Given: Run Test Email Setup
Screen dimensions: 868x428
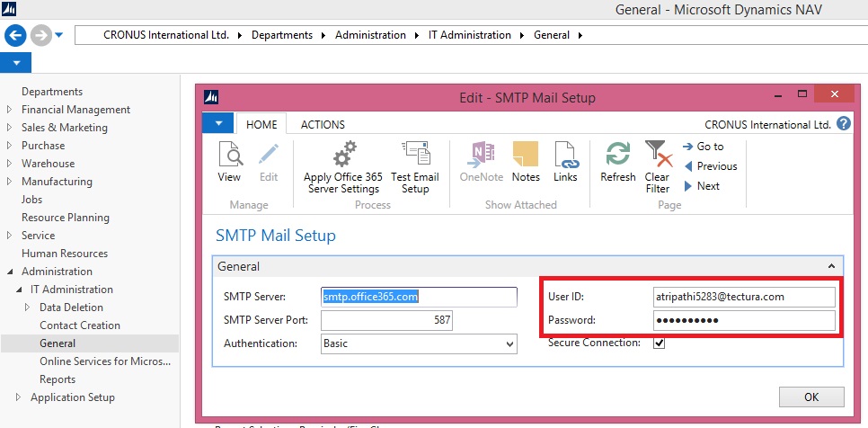Looking at the screenshot, I should click(x=414, y=167).
